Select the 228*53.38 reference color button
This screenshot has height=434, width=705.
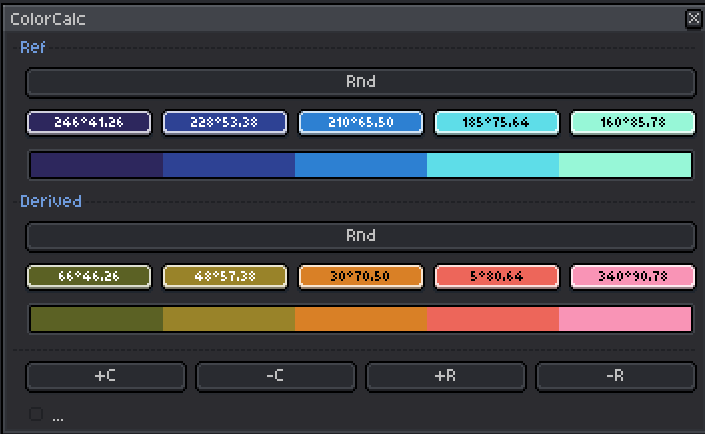pyautogui.click(x=225, y=122)
